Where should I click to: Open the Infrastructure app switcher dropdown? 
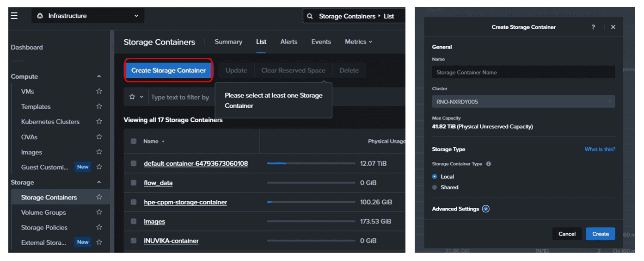click(x=88, y=16)
